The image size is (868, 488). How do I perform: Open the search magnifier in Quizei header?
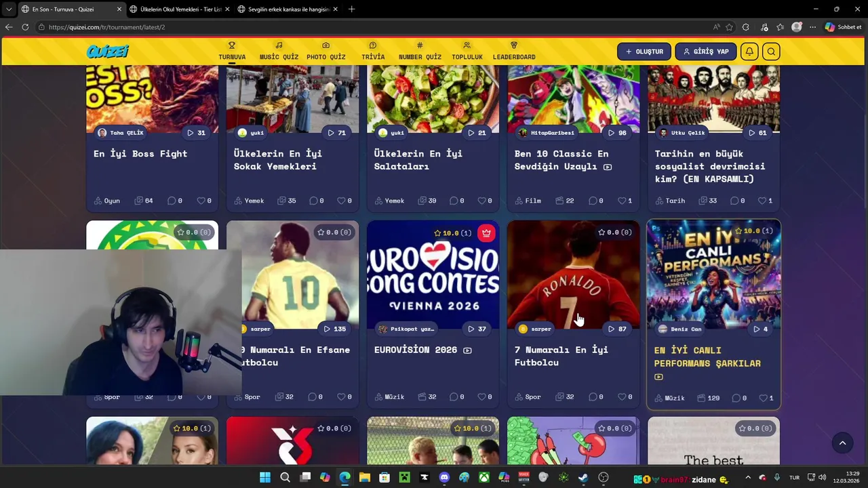[771, 52]
